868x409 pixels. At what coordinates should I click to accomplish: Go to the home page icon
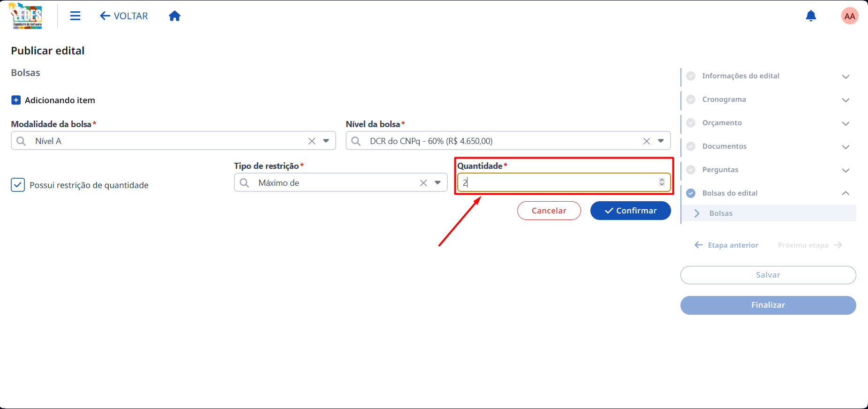(x=174, y=16)
